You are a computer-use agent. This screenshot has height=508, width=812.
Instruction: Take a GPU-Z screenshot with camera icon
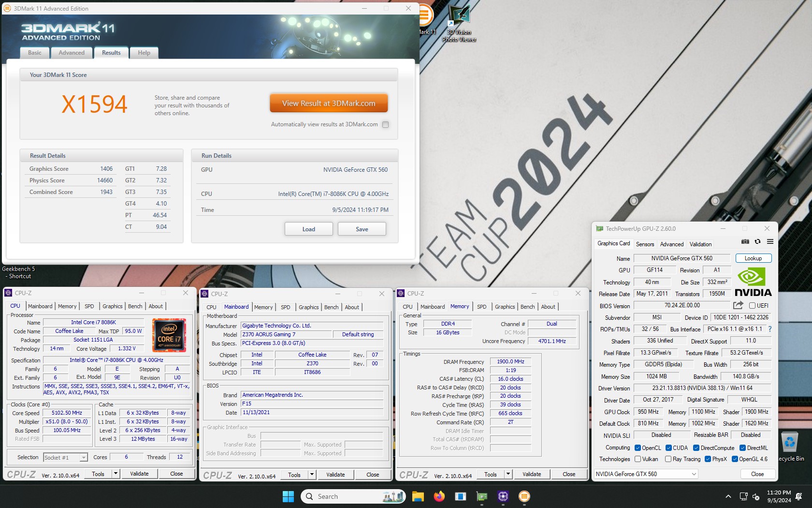coord(745,241)
